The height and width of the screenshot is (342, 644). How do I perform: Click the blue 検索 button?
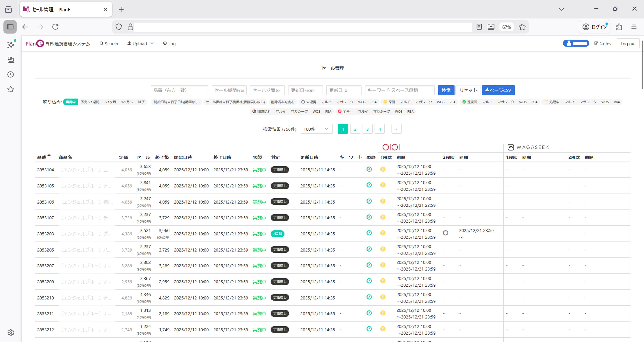tap(446, 90)
